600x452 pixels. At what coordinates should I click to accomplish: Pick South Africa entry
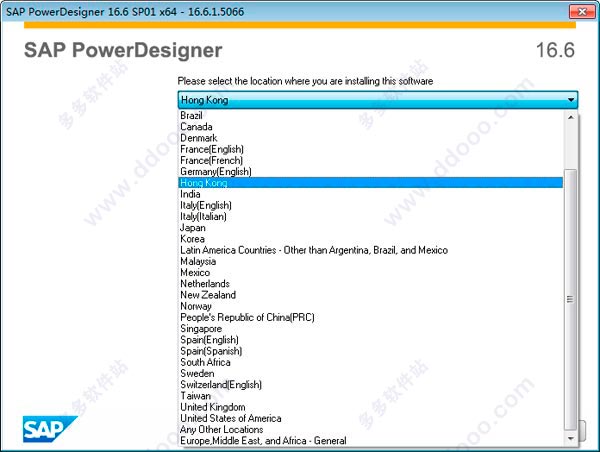(371, 362)
